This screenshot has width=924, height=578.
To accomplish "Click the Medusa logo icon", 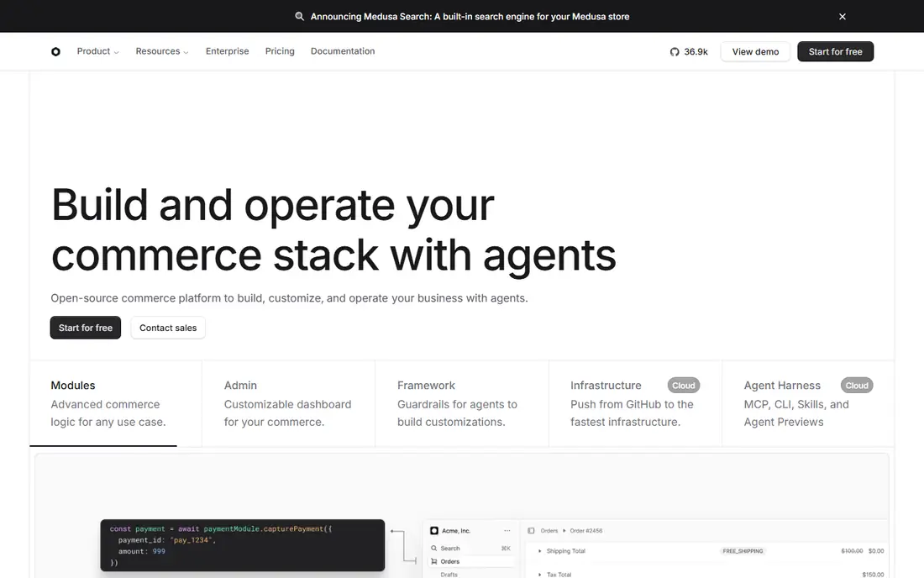I will click(x=55, y=52).
